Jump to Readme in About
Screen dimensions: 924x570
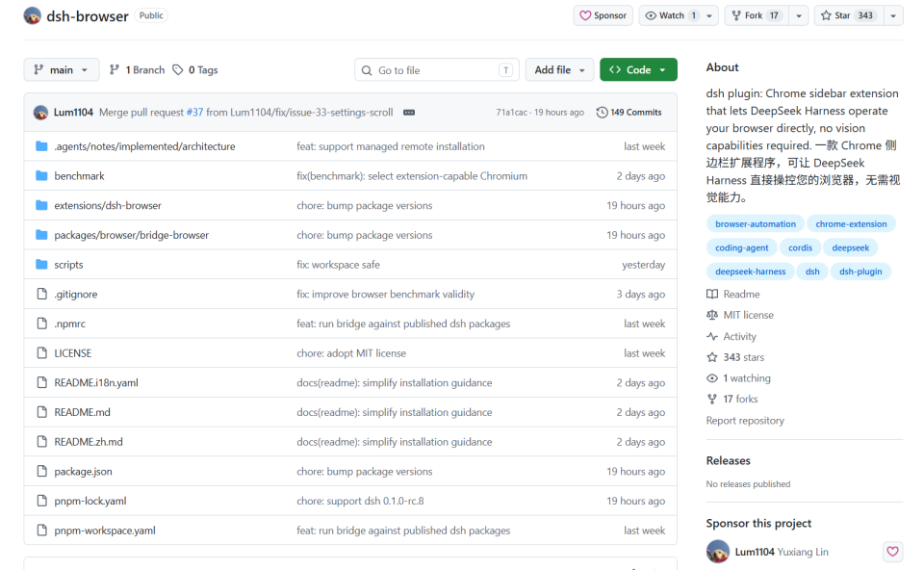pyautogui.click(x=733, y=294)
